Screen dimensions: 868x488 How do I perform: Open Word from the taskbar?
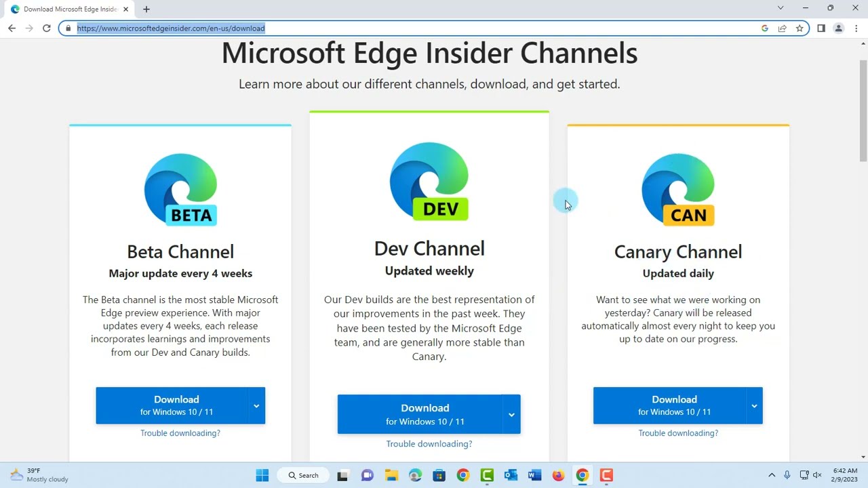[534, 475]
